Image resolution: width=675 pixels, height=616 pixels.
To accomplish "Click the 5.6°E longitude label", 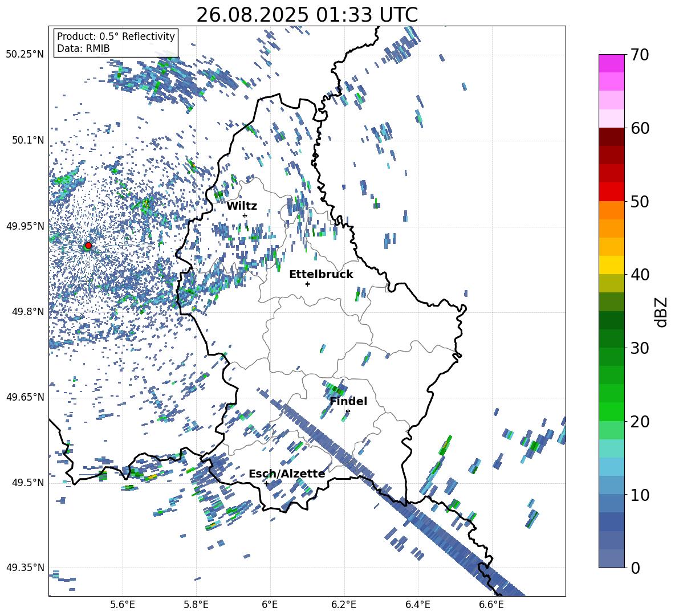I will (123, 605).
